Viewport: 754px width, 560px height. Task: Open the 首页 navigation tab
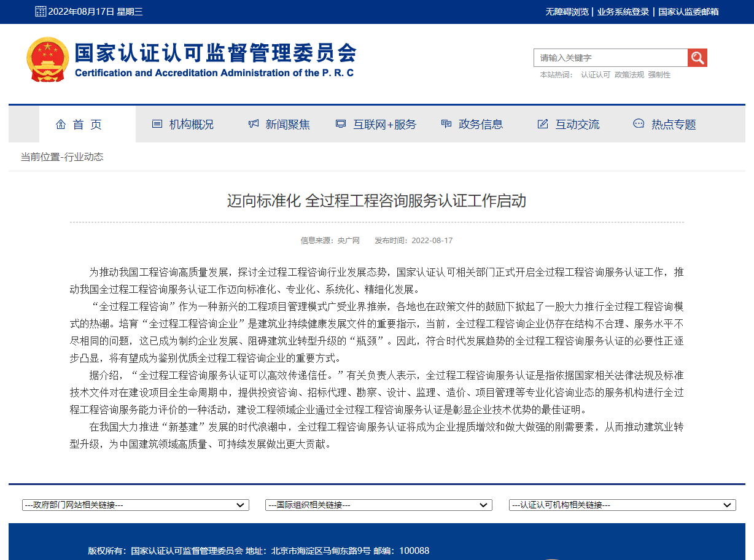[x=87, y=124]
